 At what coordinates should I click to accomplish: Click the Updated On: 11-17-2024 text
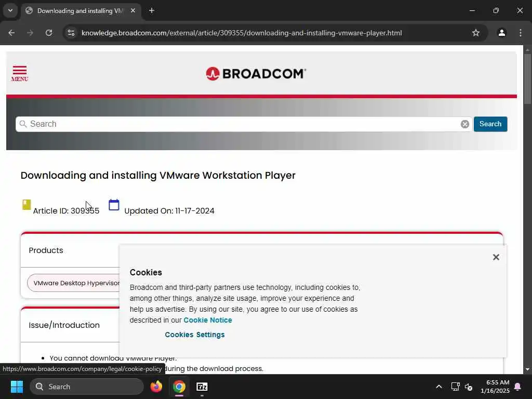pyautogui.click(x=169, y=211)
